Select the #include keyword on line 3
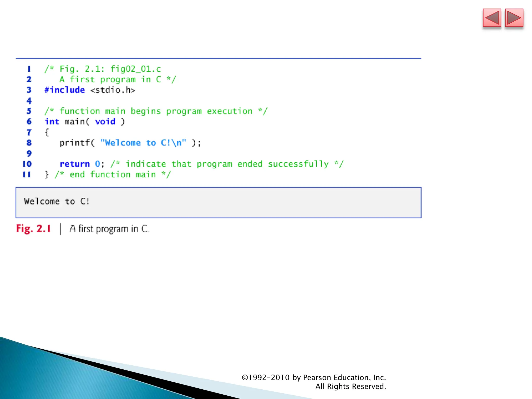The image size is (532, 399). tap(65, 90)
